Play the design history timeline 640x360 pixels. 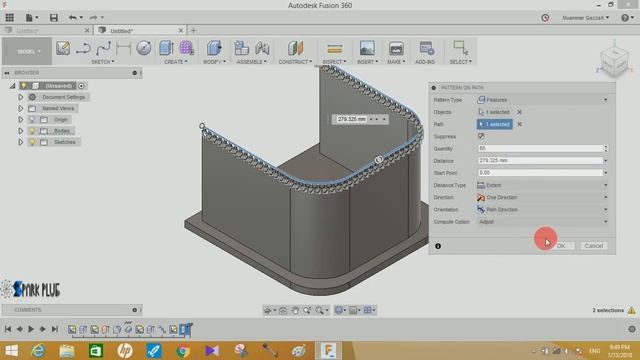[31, 329]
